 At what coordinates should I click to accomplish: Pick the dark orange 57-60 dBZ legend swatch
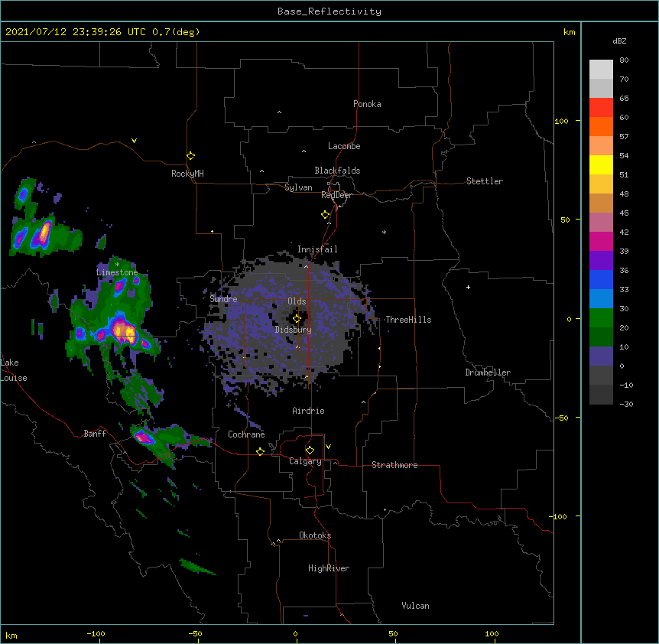pyautogui.click(x=601, y=126)
